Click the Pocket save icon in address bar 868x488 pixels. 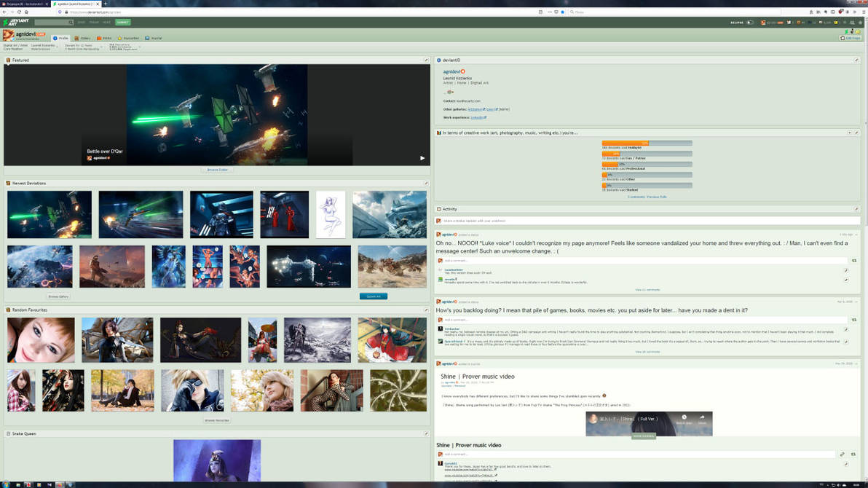[x=556, y=12]
